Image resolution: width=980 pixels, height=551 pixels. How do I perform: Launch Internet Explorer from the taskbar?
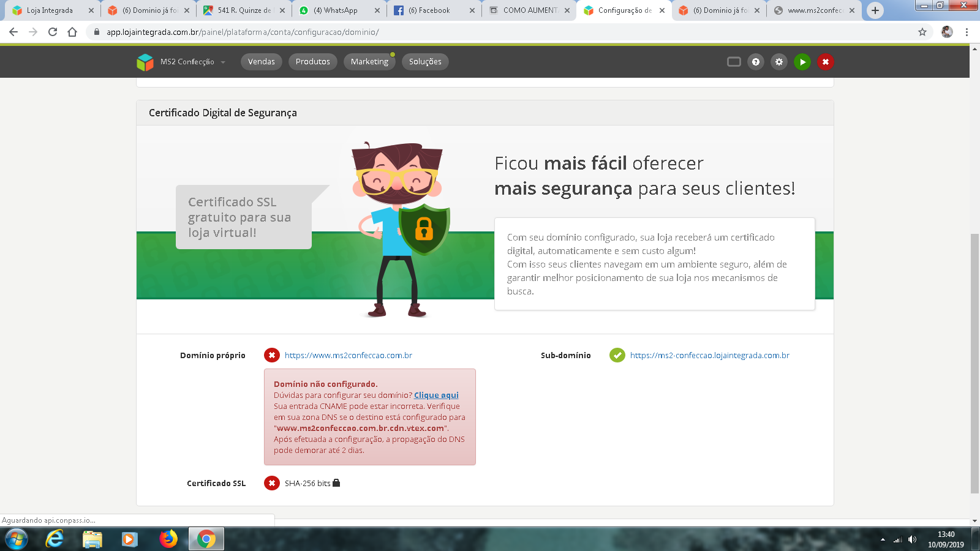click(x=55, y=539)
